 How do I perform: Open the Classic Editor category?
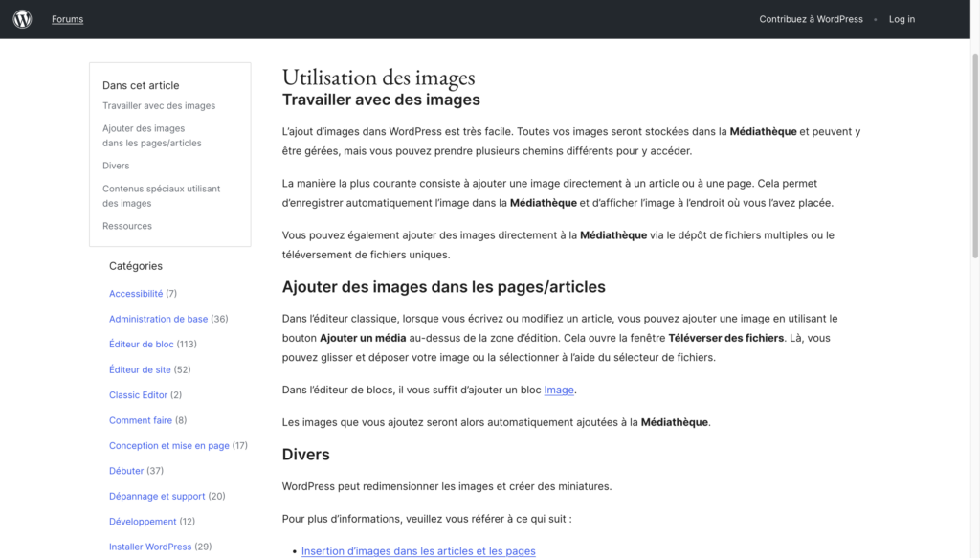(x=138, y=395)
